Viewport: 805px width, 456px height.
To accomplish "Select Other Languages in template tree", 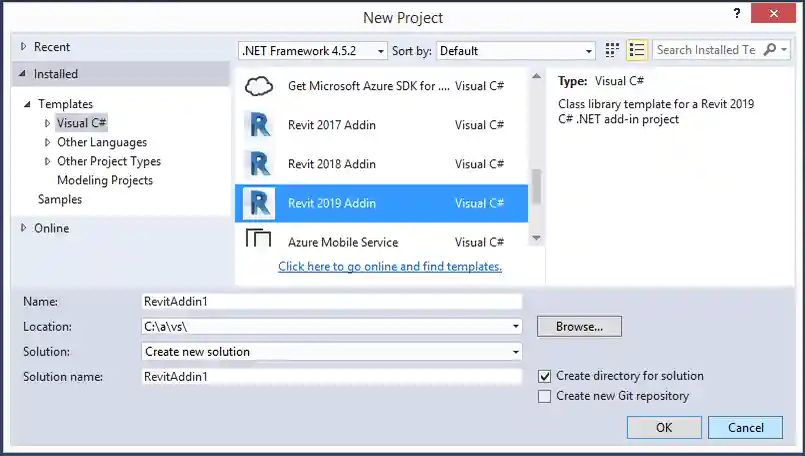I will pyautogui.click(x=101, y=142).
